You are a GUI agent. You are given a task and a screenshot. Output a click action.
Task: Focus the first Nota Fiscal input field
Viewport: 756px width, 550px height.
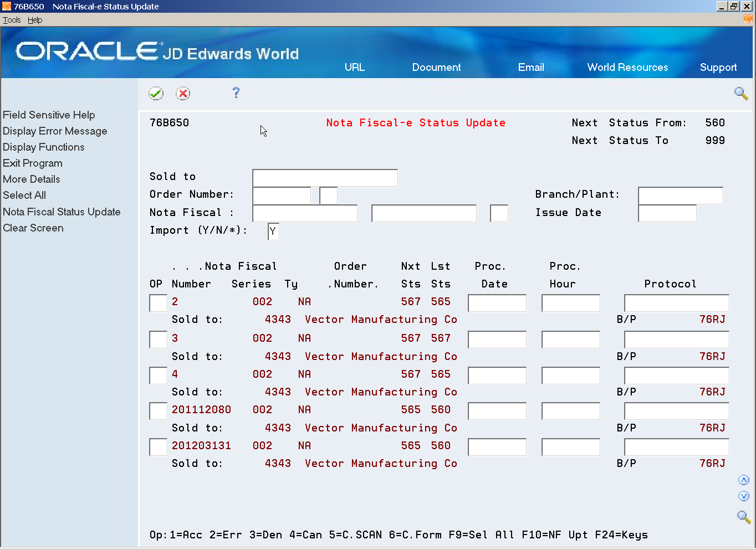pyautogui.click(x=305, y=213)
